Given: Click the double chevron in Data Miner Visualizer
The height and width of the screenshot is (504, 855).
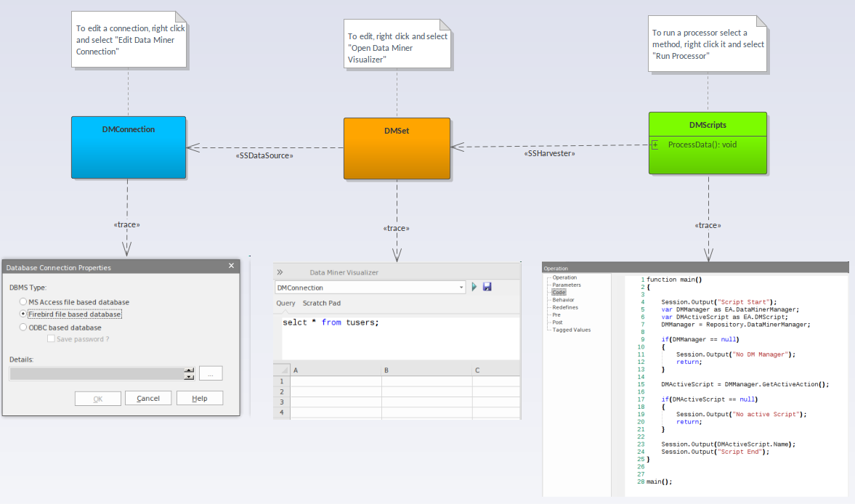Looking at the screenshot, I should click(x=280, y=272).
